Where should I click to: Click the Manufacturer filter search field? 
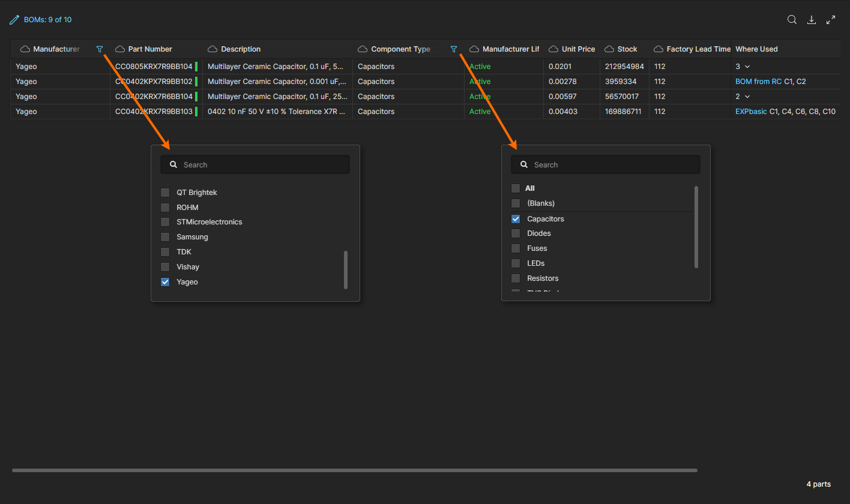click(x=255, y=164)
